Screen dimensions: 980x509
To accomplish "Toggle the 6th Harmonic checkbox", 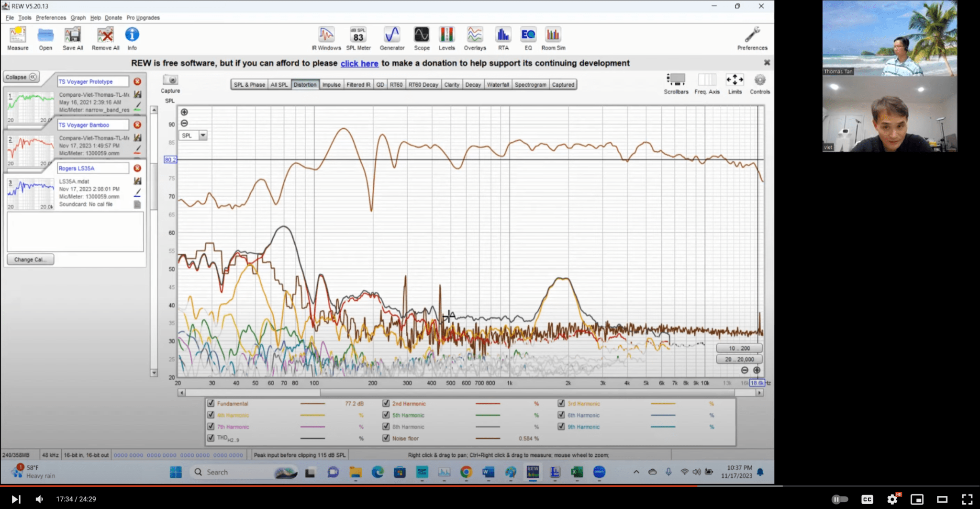I will pos(561,415).
